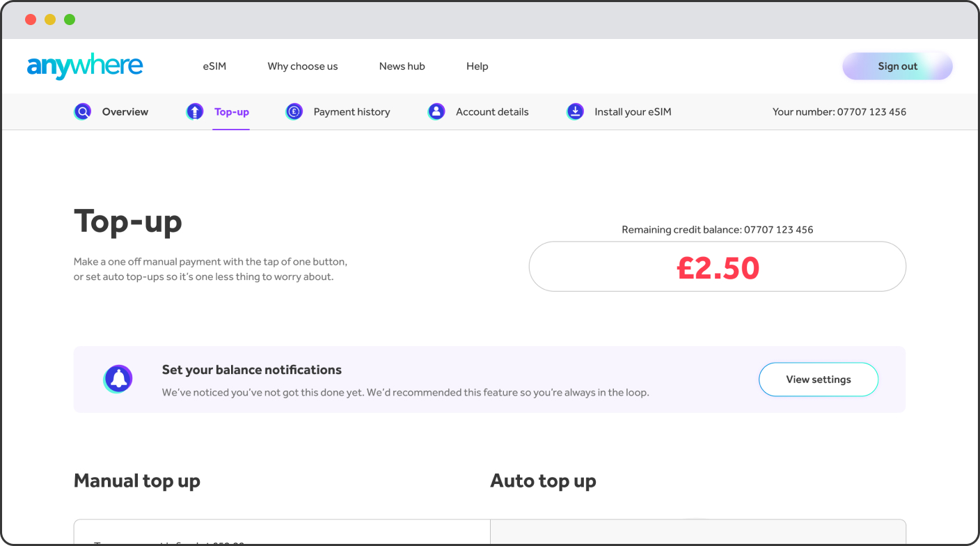Click the £2.50 remaining credit balance box

pos(718,267)
